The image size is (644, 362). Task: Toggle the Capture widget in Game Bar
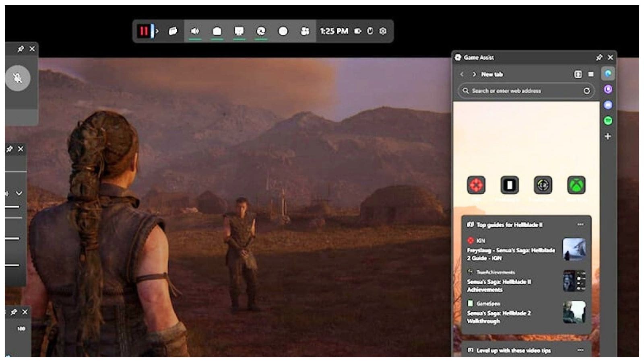pyautogui.click(x=217, y=31)
